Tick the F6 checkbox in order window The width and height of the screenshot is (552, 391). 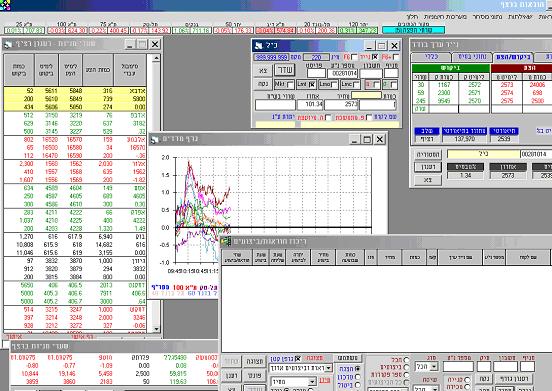354,57
